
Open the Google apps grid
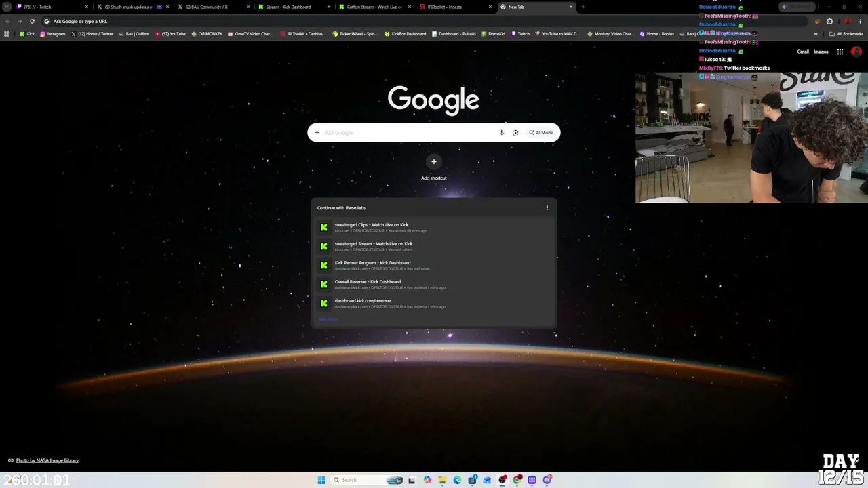pos(840,52)
